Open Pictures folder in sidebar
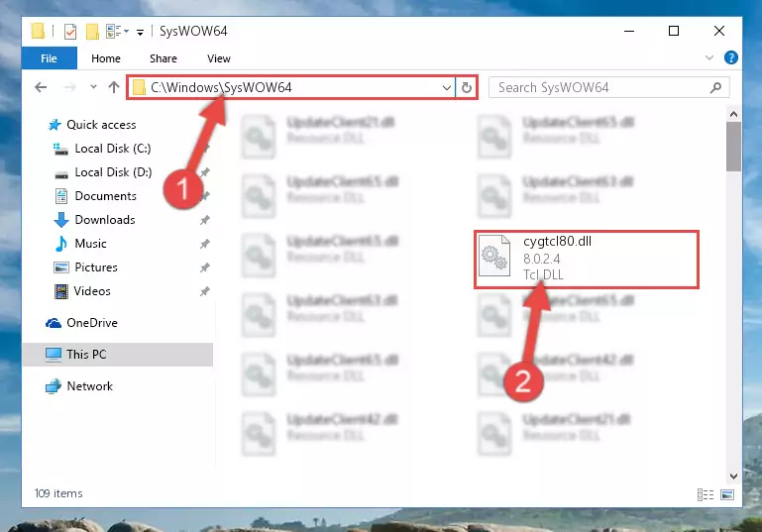 pos(96,267)
